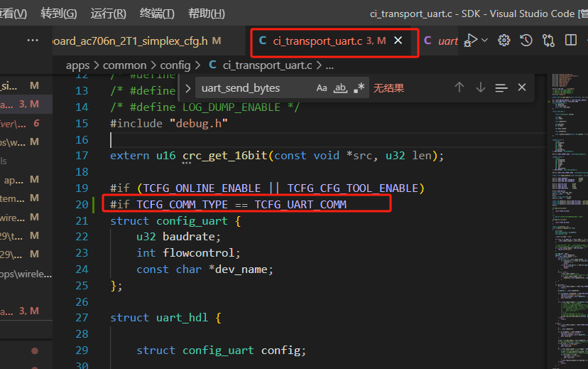The height and width of the screenshot is (369, 588).
Task: Select sidebar entry 'wire... M'
Action: [26, 218]
